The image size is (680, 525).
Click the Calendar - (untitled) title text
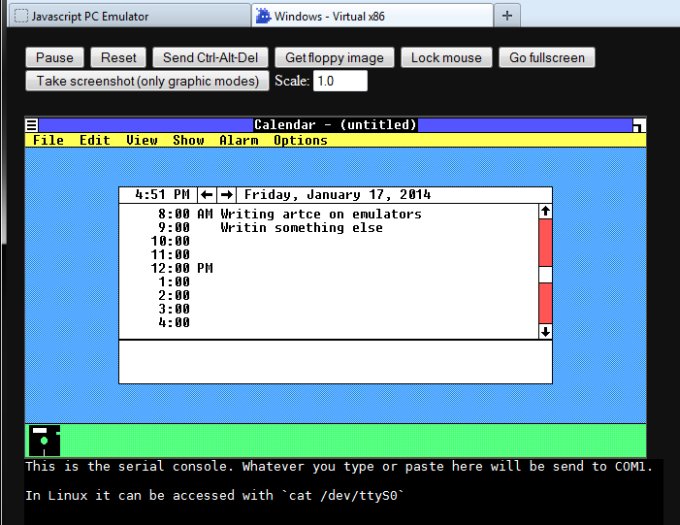335,125
